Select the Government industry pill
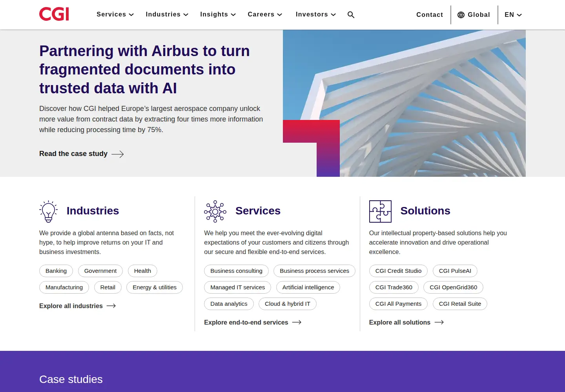Screen dimensions: 565x392 [100, 271]
